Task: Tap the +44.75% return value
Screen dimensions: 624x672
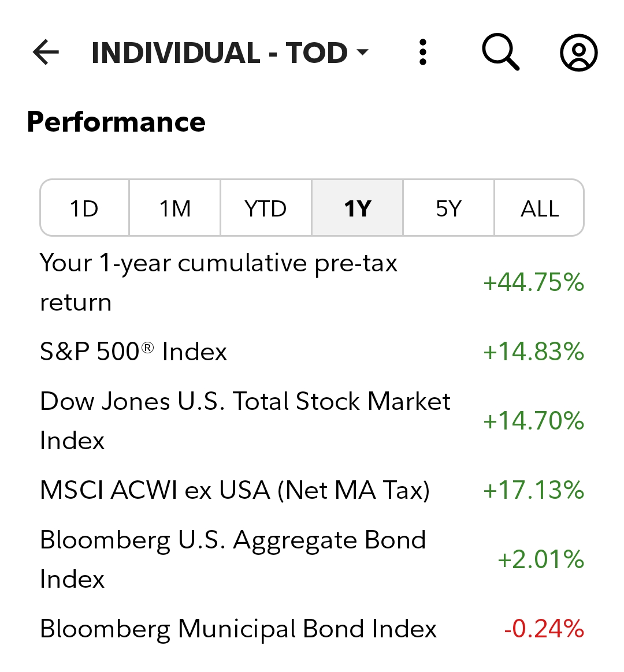Action: 533,282
